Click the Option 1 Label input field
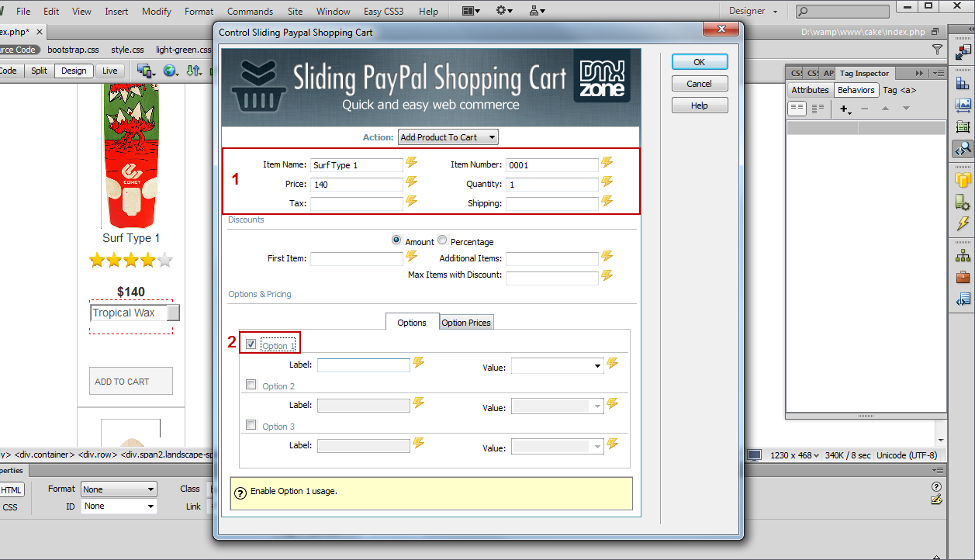Viewport: 975px width, 560px height. coord(364,365)
